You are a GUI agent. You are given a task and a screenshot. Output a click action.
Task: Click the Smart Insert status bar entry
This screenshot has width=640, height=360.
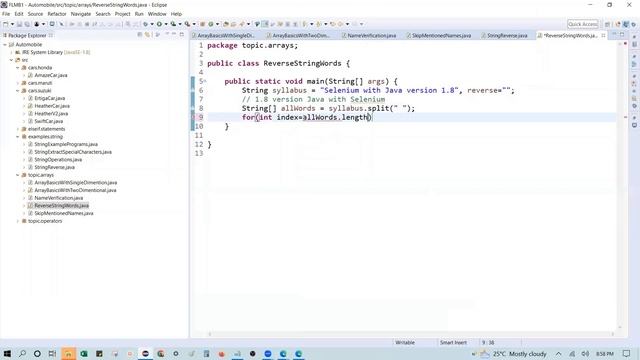[x=453, y=342]
